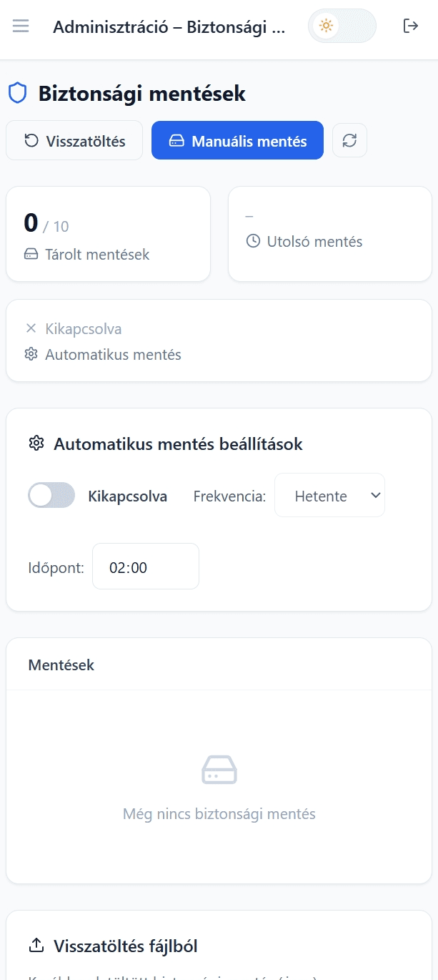Click the hard drive icon in the empty Mentések list

[x=219, y=770]
